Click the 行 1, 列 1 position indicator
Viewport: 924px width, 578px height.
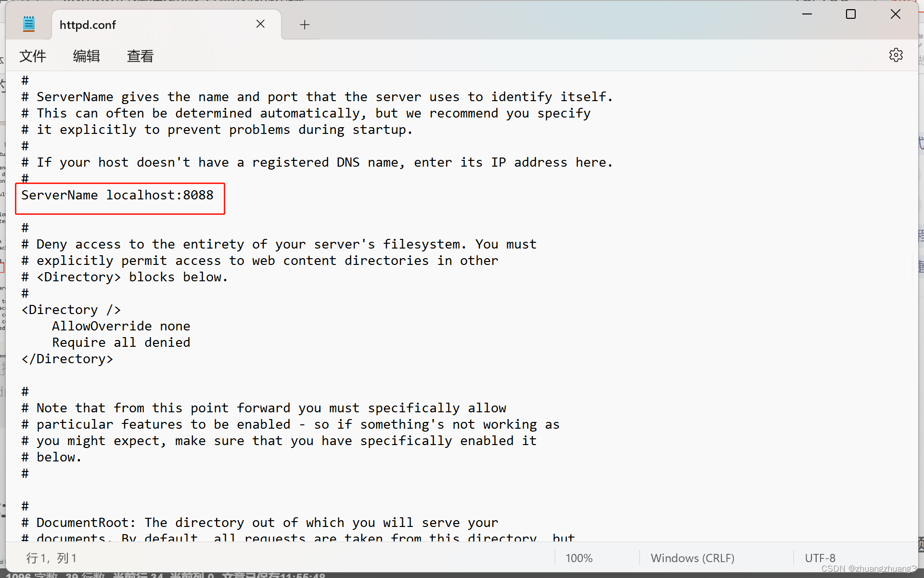click(x=51, y=558)
